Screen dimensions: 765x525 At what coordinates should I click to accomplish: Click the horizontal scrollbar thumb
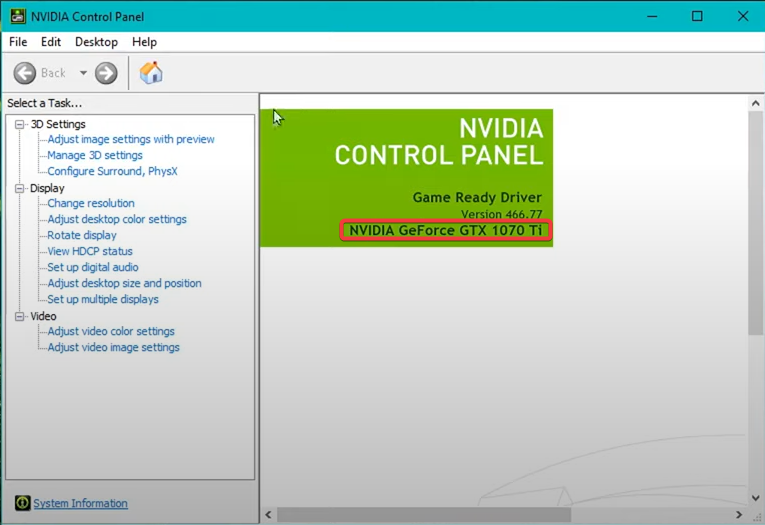pyautogui.click(x=424, y=515)
